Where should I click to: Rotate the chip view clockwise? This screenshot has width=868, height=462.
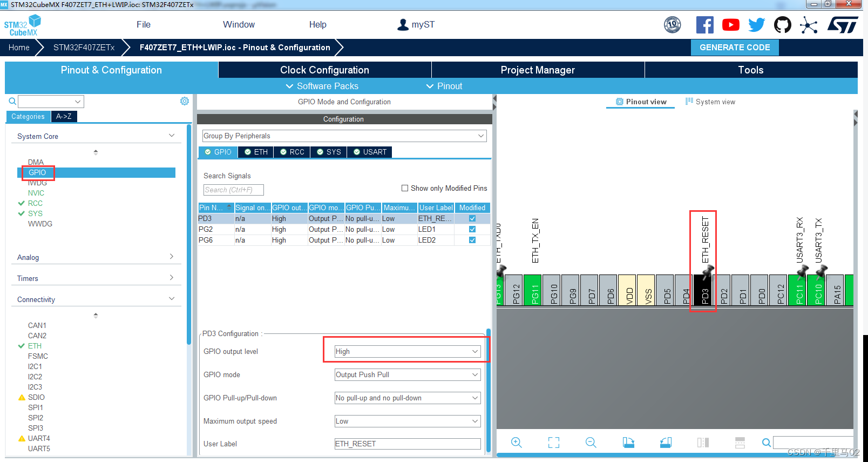point(628,443)
